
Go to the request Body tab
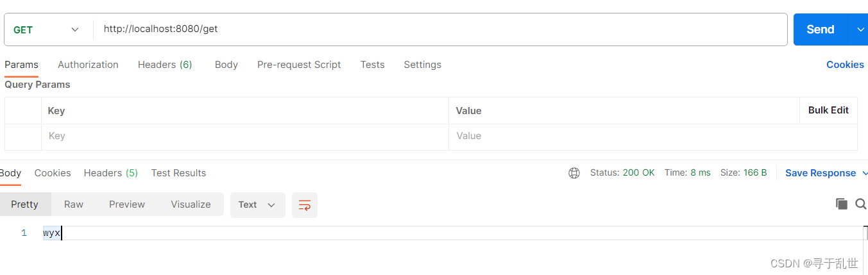click(x=226, y=65)
